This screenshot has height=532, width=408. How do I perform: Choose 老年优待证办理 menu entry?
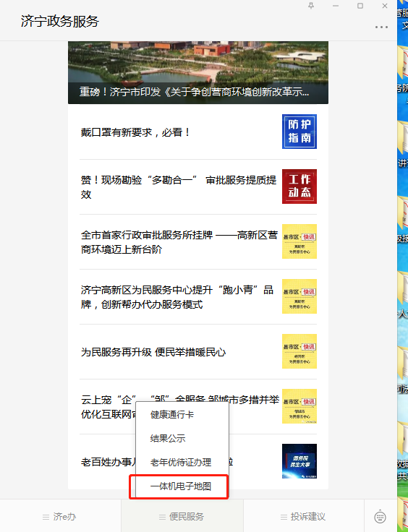point(182,462)
